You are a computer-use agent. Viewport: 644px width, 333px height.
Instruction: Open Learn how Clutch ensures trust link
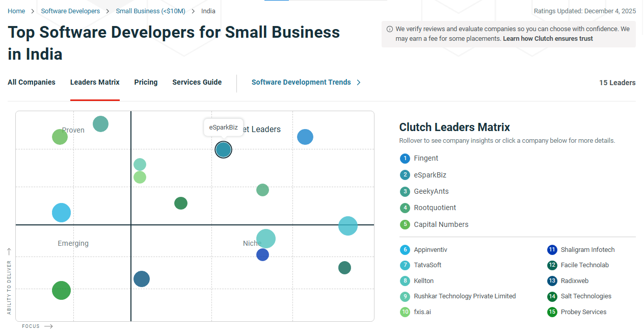tap(548, 39)
